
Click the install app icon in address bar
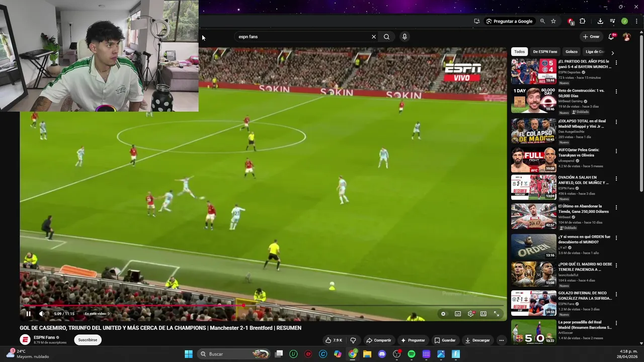tap(476, 21)
